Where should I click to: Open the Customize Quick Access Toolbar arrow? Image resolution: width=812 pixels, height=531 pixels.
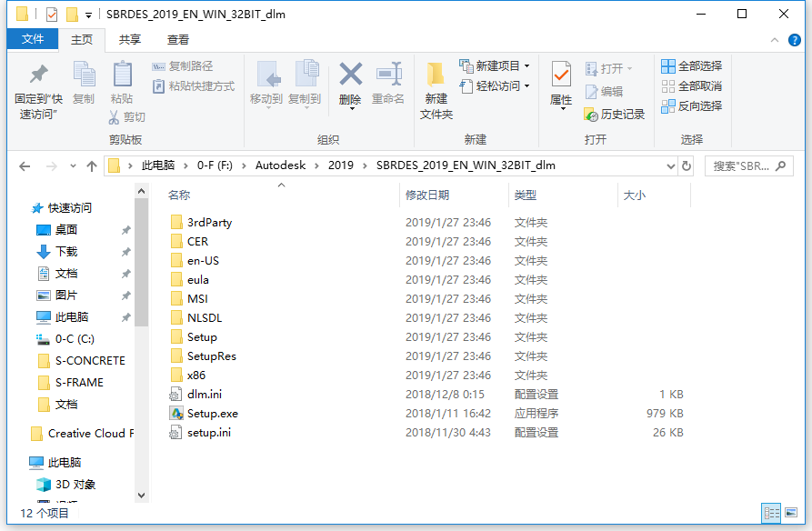pos(88,15)
